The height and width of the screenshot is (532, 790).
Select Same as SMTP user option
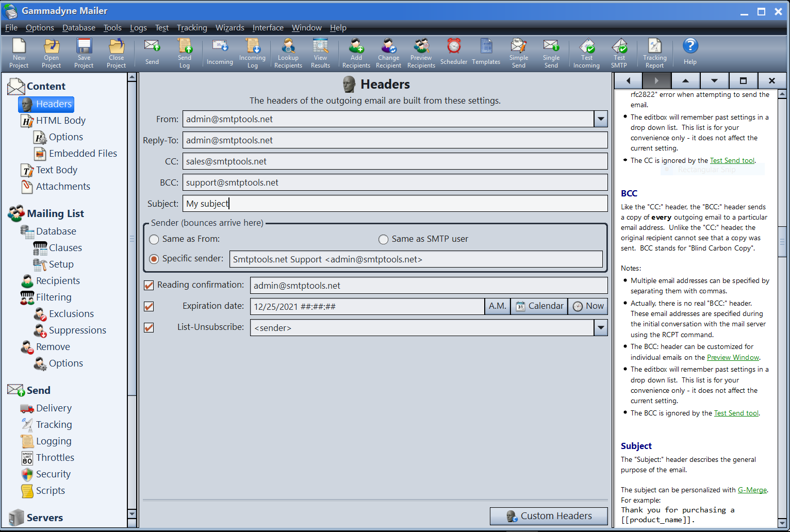383,239
